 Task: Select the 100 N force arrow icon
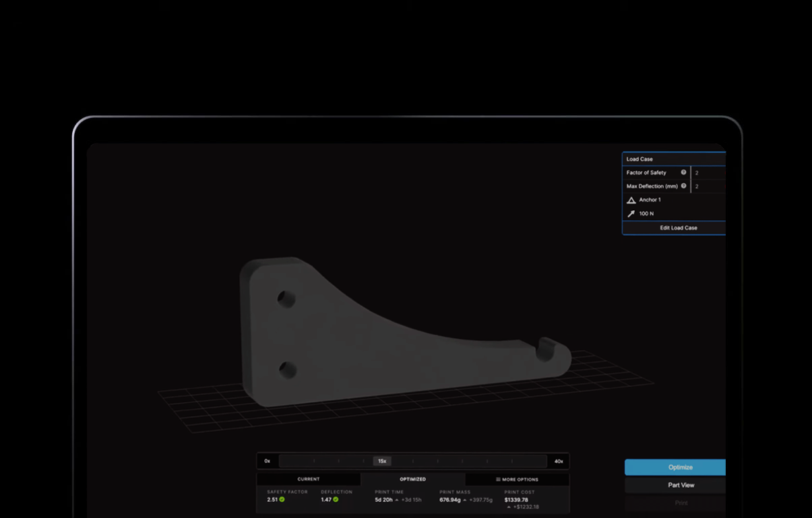[x=631, y=214]
